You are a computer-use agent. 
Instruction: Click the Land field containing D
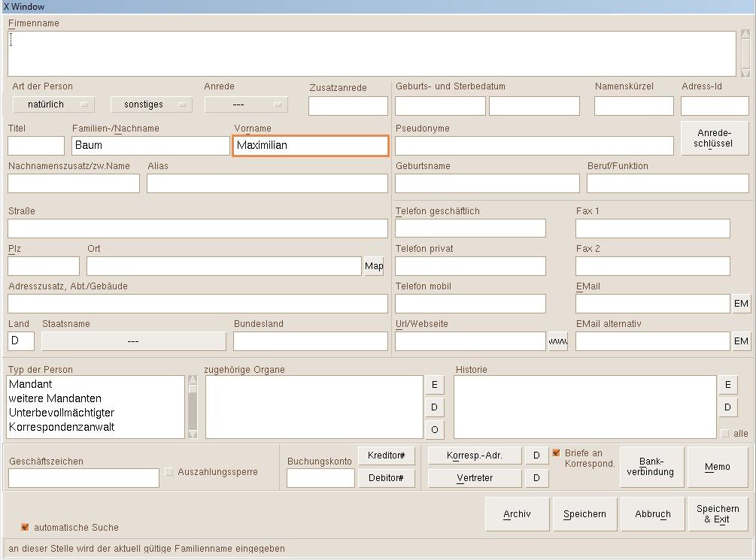(x=21, y=341)
